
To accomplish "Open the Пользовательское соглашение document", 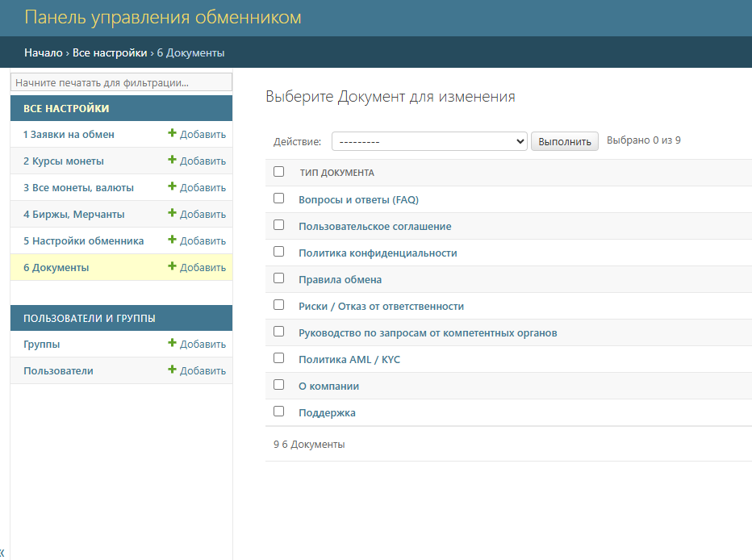I will pos(374,227).
